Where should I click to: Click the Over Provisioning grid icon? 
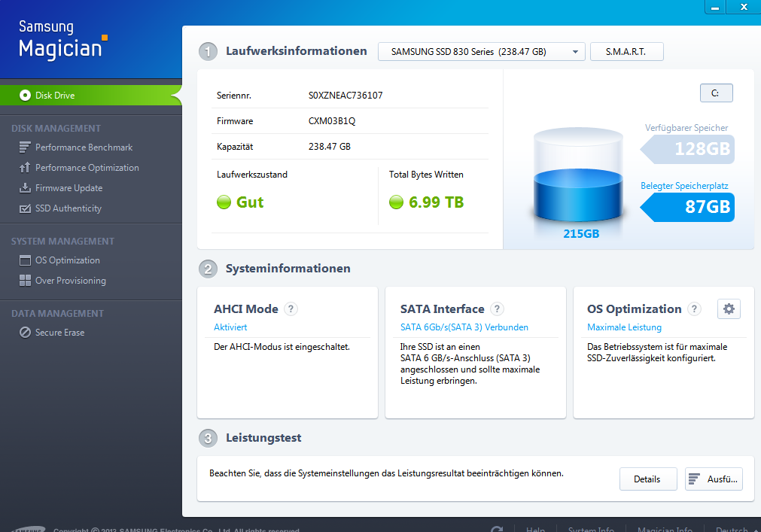coord(25,281)
